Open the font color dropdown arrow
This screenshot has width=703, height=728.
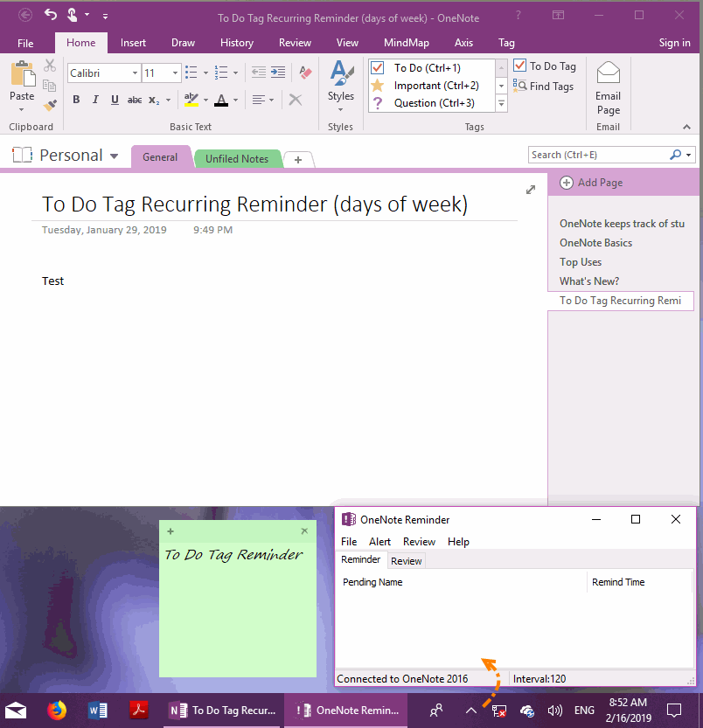tap(235, 100)
